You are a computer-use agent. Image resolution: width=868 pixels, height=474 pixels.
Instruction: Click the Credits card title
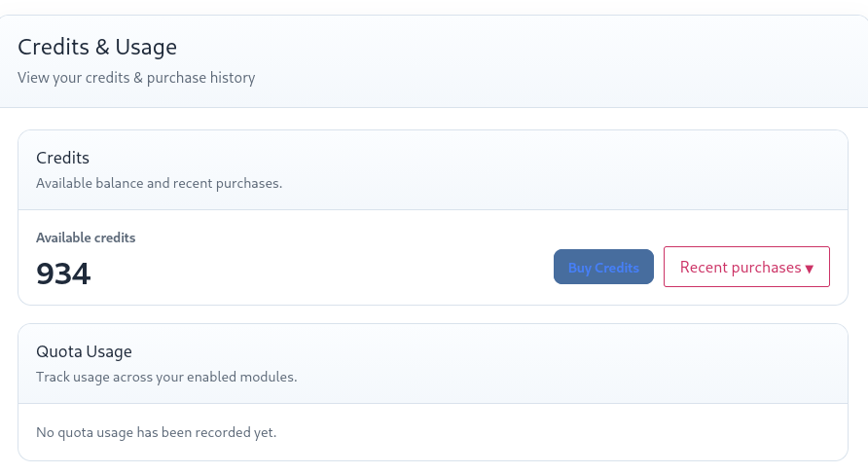[62, 158]
